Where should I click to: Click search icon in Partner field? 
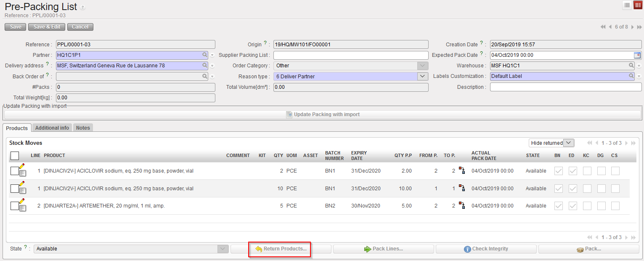coord(205,55)
